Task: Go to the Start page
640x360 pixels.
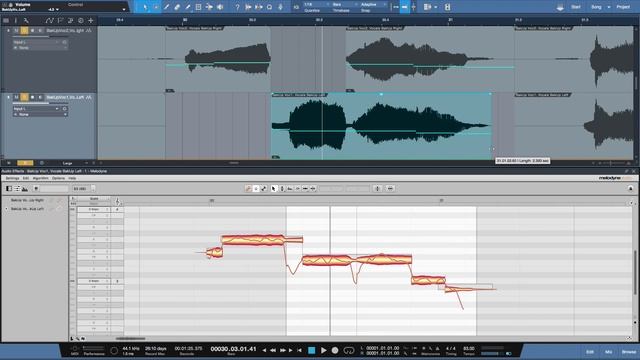Action: click(576, 7)
